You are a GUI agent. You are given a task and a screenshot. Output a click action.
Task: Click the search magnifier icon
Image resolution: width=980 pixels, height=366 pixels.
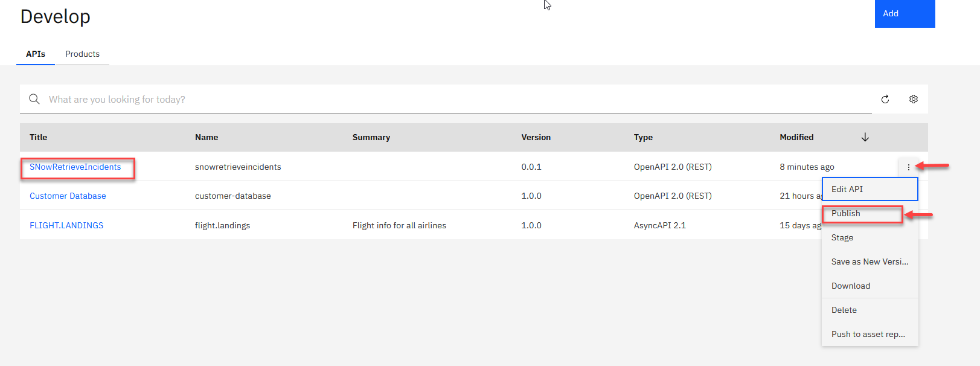point(34,99)
